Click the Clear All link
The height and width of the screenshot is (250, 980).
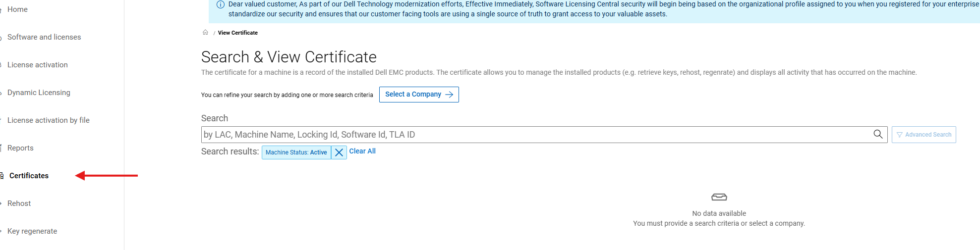(x=362, y=151)
